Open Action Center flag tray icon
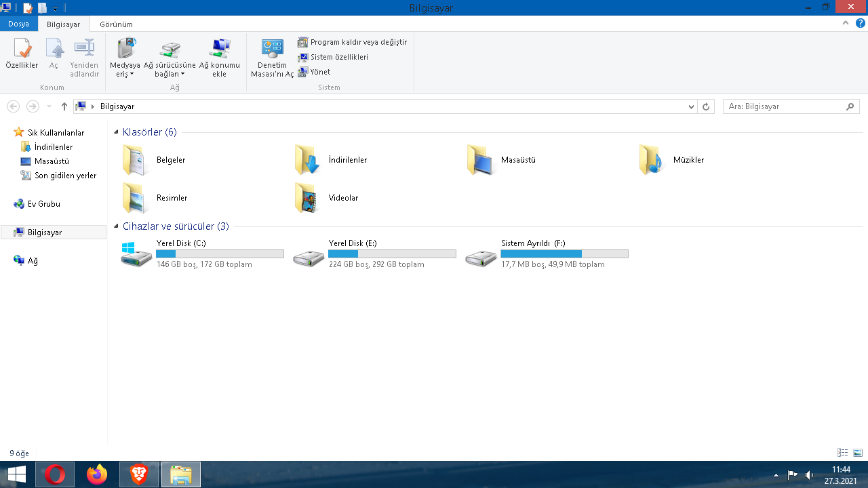This screenshot has height=488, width=868. [x=792, y=475]
